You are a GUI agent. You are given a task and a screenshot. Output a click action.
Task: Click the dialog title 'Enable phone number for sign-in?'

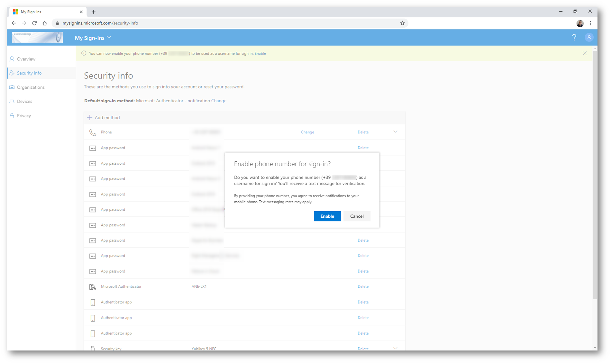point(282,164)
